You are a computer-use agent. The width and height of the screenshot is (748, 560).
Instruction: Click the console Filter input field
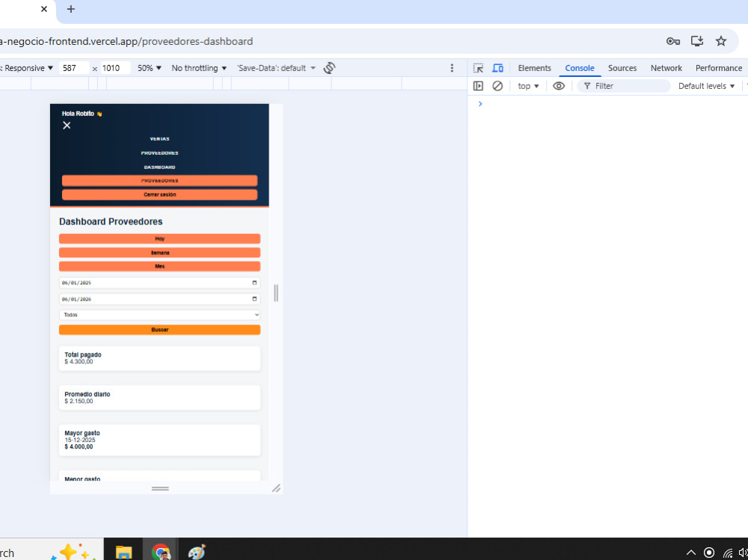624,86
